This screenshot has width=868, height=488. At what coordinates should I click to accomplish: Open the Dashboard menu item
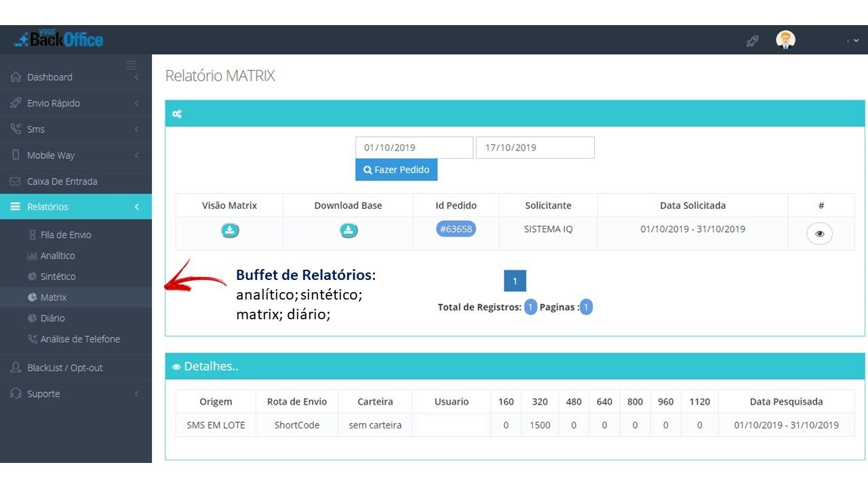[76, 77]
